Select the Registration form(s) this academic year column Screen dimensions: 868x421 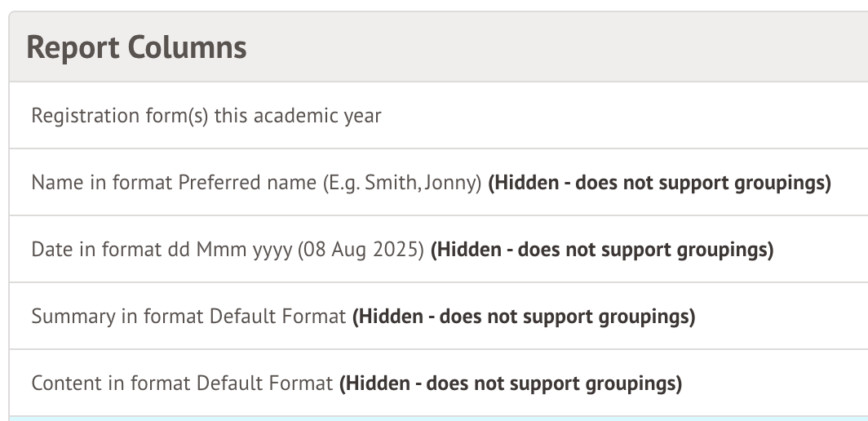pyautogui.click(x=206, y=116)
